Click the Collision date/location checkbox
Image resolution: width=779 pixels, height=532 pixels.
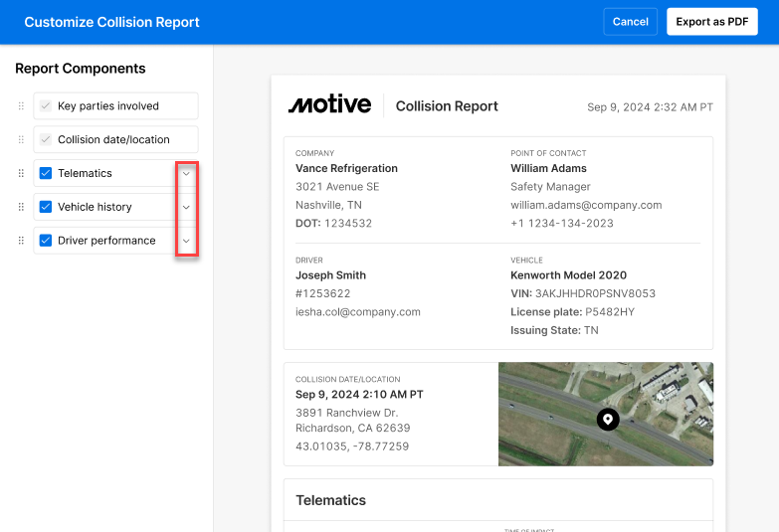point(46,140)
